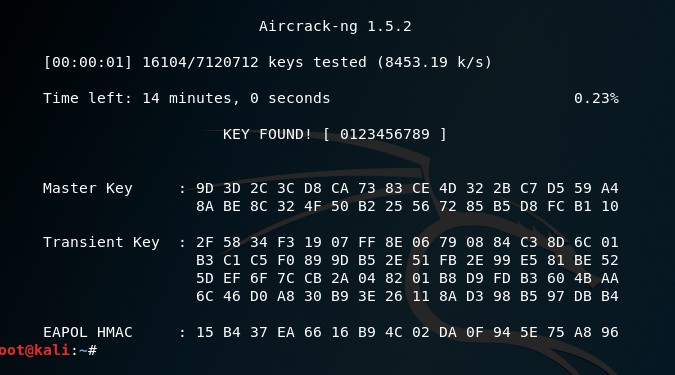The width and height of the screenshot is (675, 375).
Task: Click the Time left: 14 minutes text
Action: tap(140, 99)
